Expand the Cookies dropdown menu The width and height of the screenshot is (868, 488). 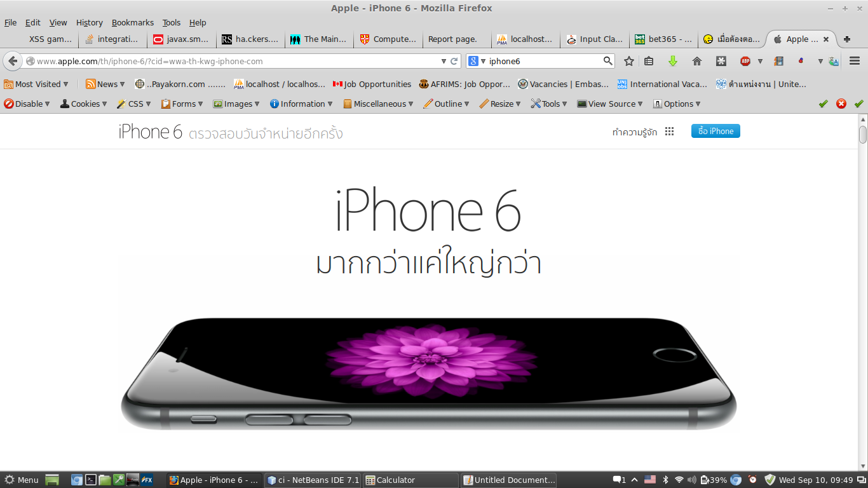coord(84,104)
